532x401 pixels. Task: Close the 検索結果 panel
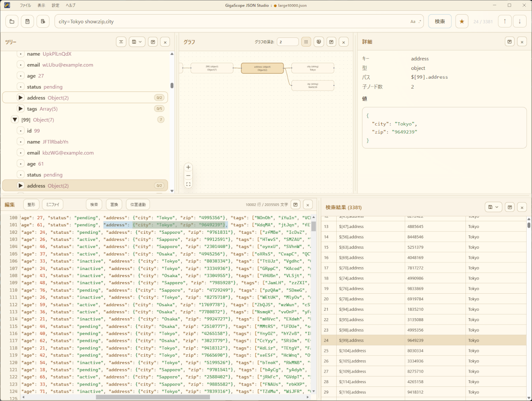click(x=522, y=207)
